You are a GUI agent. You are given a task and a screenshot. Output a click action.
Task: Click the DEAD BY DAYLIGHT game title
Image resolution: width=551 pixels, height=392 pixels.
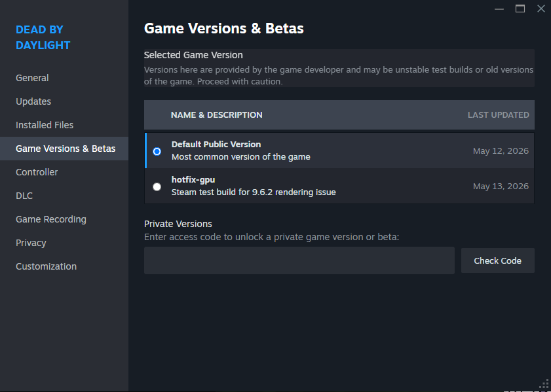tap(43, 37)
